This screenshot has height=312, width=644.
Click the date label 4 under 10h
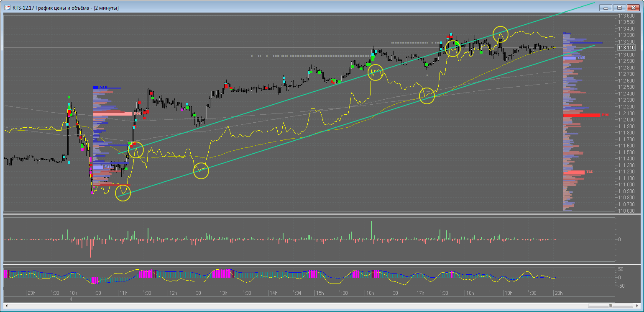71,299
